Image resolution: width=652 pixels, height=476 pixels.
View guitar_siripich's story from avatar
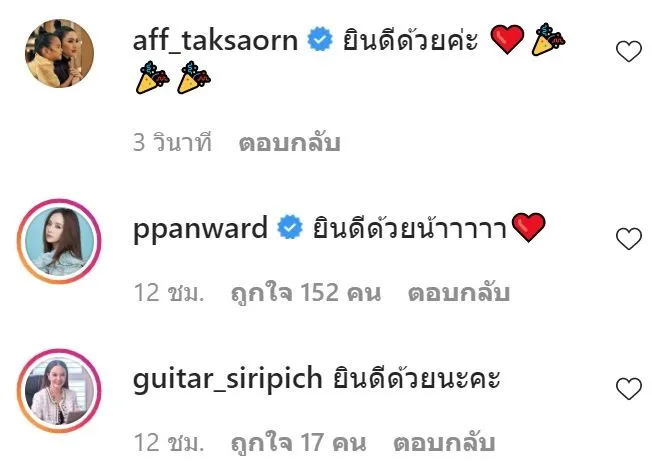click(59, 391)
